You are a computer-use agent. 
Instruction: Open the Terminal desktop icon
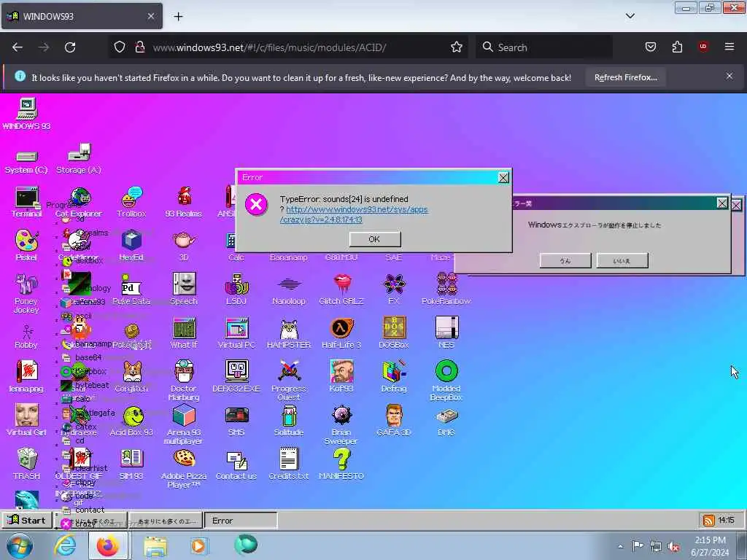tap(27, 197)
